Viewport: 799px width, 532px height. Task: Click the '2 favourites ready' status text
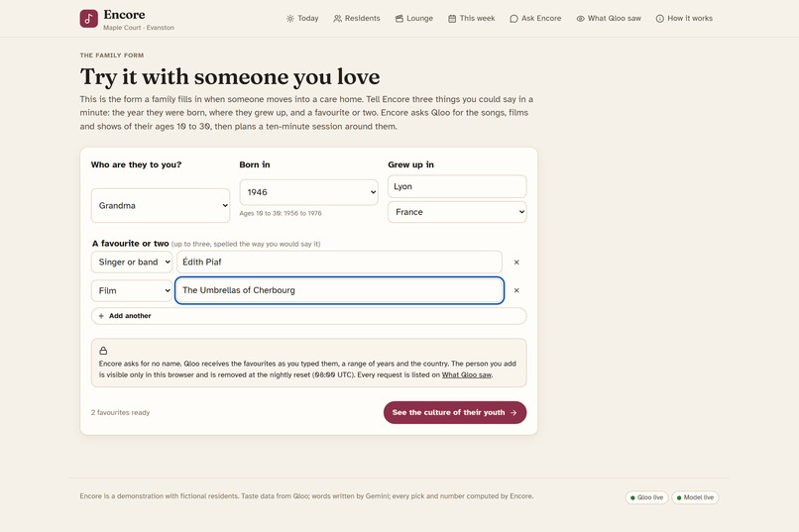(x=120, y=413)
